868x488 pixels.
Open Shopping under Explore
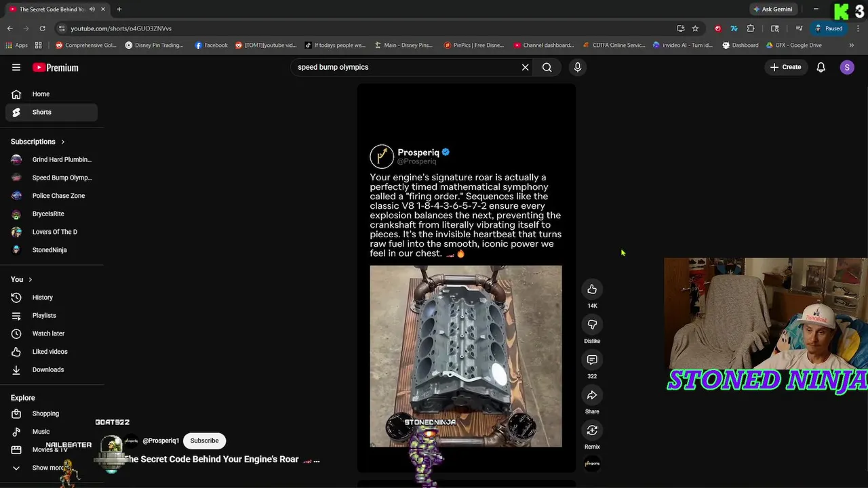[52, 413]
